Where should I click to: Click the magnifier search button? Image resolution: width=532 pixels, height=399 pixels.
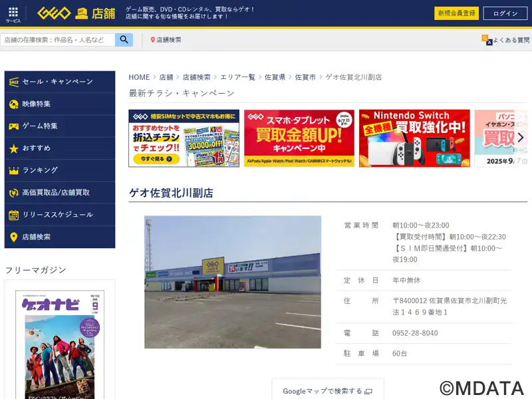124,40
